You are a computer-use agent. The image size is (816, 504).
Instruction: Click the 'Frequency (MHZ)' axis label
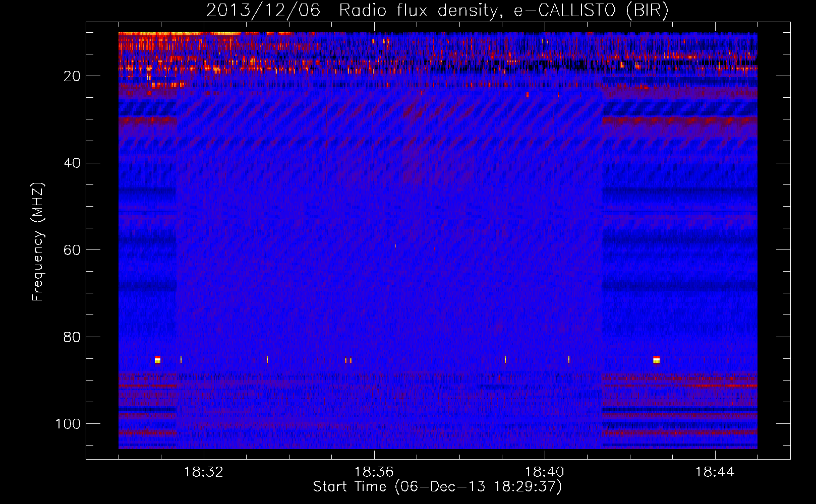click(38, 242)
